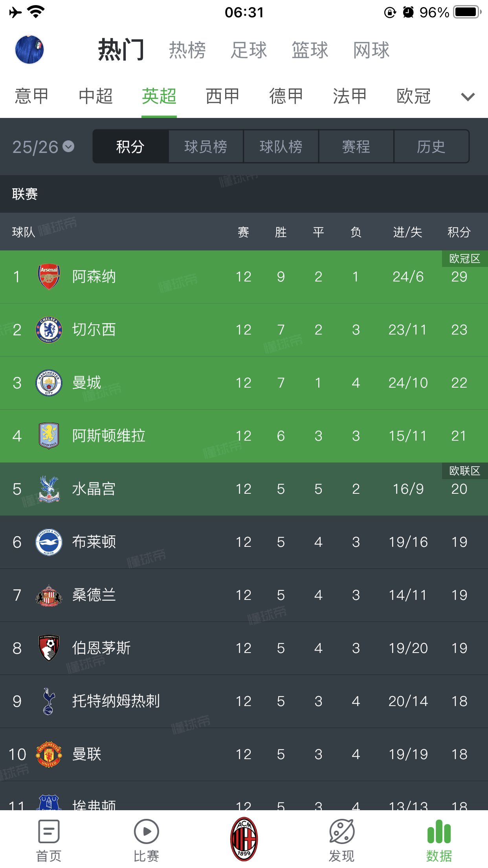Tap the Manchester City crest
The height and width of the screenshot is (868, 488).
49,383
